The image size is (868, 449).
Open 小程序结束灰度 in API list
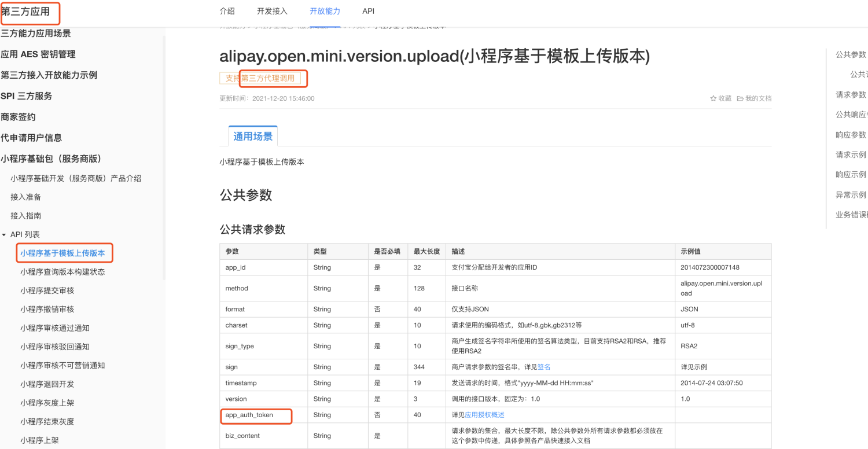click(47, 421)
